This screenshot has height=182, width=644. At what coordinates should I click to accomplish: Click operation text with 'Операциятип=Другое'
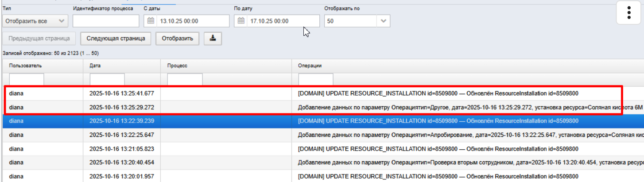(470, 107)
